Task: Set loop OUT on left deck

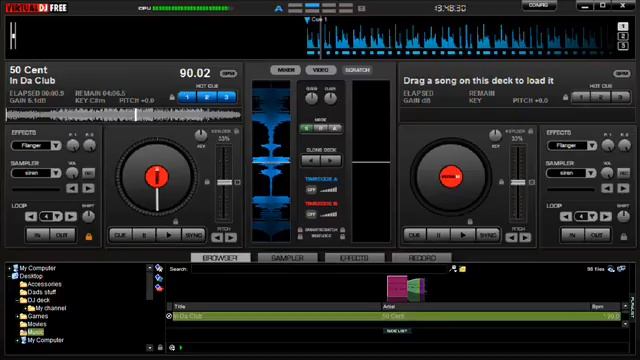Action: (62, 235)
